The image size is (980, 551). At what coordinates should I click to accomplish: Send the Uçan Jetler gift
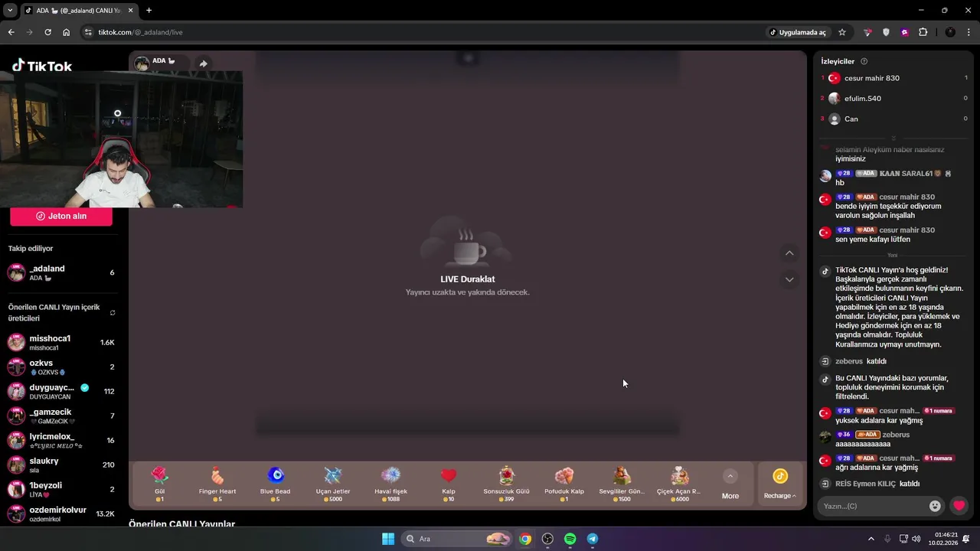[x=333, y=484]
